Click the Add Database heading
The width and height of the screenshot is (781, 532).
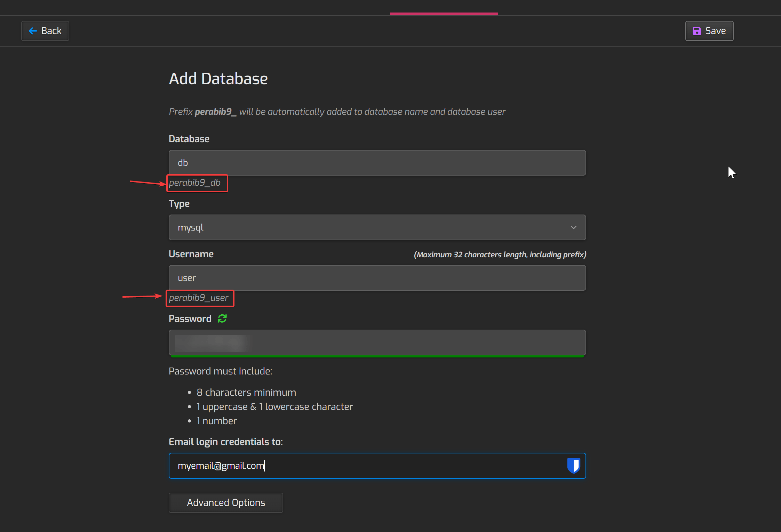click(x=218, y=79)
